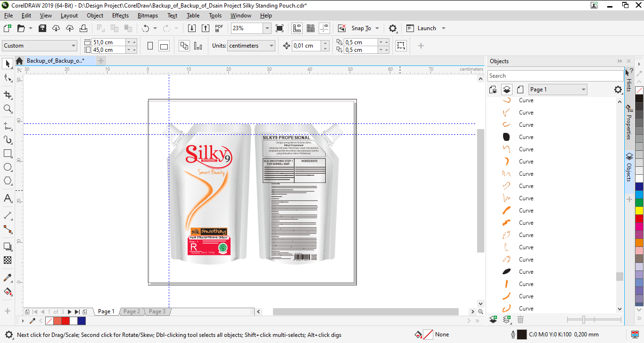Toggle All Pages layout button
This screenshot has height=343, width=644.
184,46
